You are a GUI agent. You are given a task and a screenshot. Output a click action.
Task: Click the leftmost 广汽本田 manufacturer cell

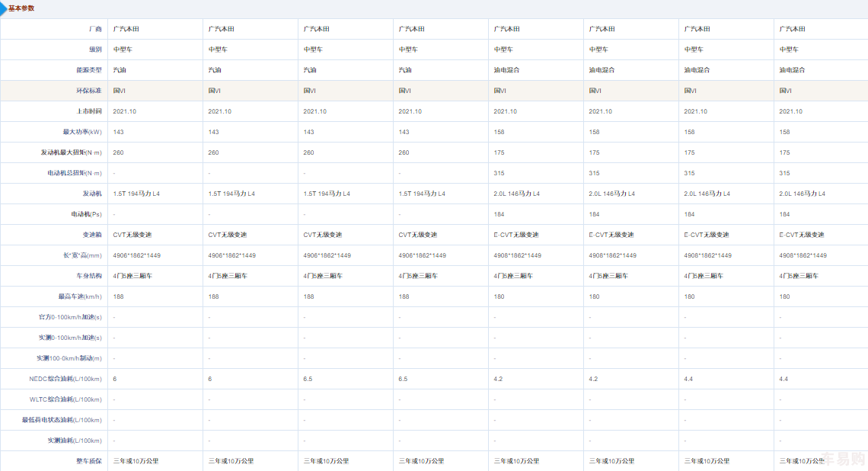point(126,29)
